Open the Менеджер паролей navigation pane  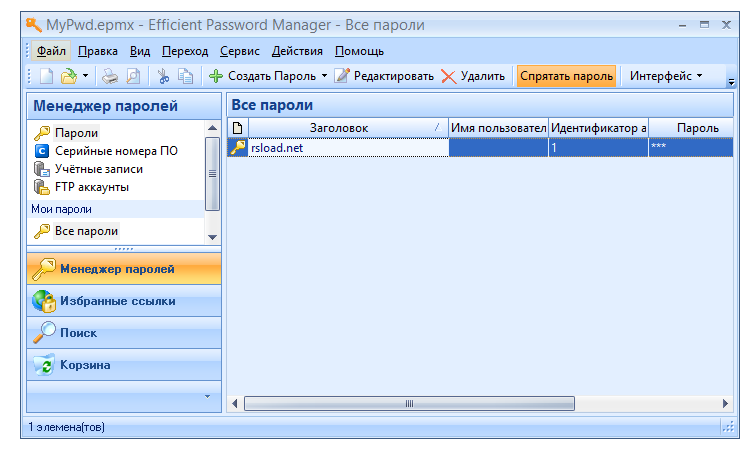click(124, 269)
